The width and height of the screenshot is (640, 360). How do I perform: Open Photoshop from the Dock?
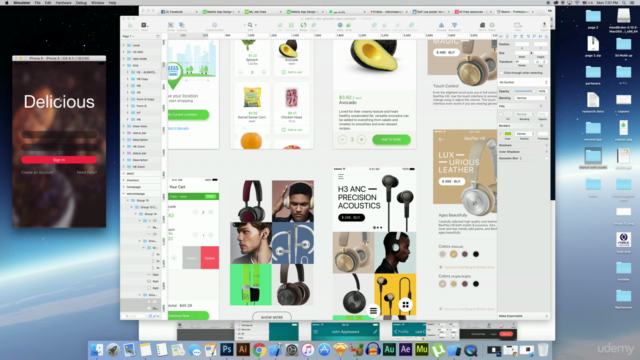227,350
